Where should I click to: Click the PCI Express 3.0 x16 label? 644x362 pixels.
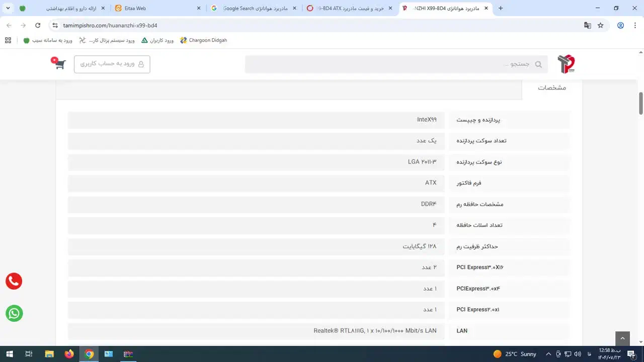pyautogui.click(x=480, y=267)
